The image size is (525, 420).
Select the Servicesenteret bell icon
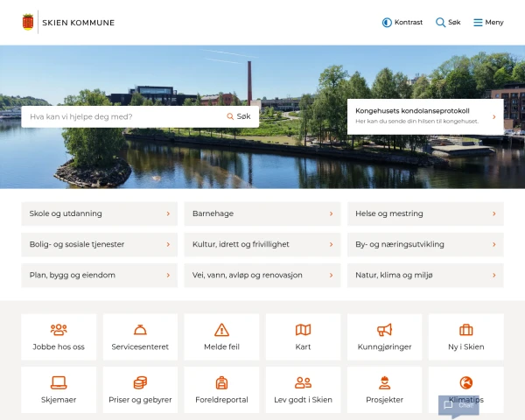(x=140, y=330)
